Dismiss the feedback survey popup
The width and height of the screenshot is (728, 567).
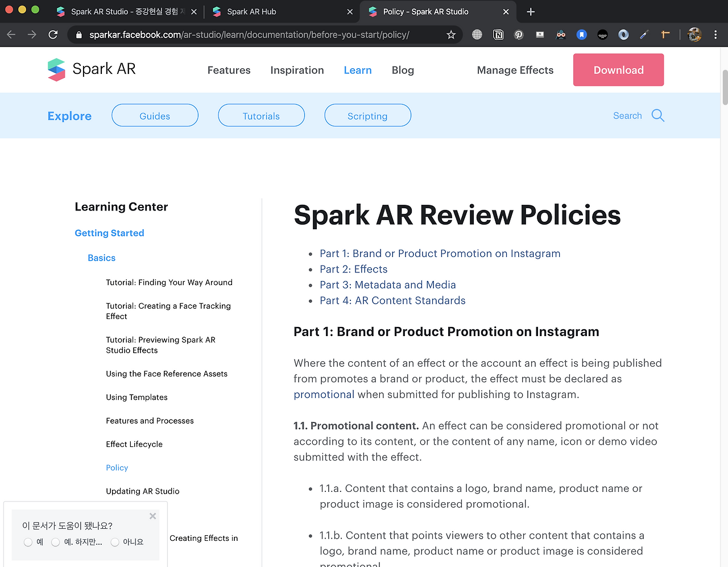pyautogui.click(x=152, y=516)
